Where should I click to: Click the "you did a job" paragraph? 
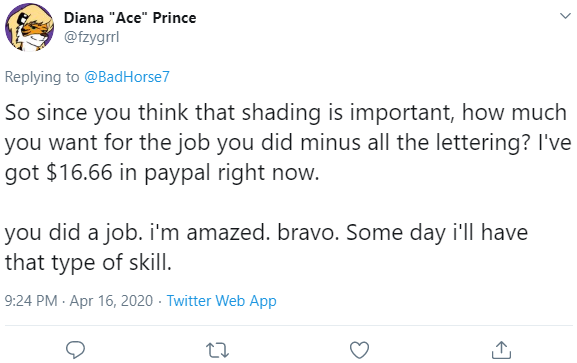tap(266, 247)
